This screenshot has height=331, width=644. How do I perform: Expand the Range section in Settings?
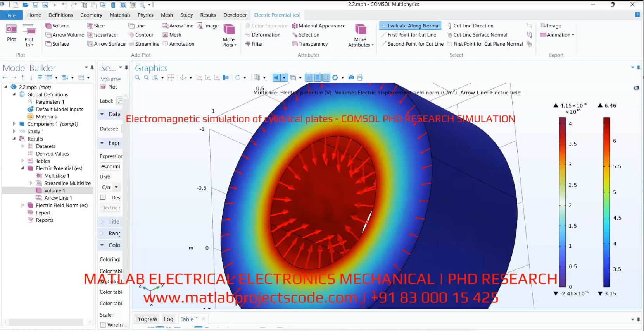102,233
